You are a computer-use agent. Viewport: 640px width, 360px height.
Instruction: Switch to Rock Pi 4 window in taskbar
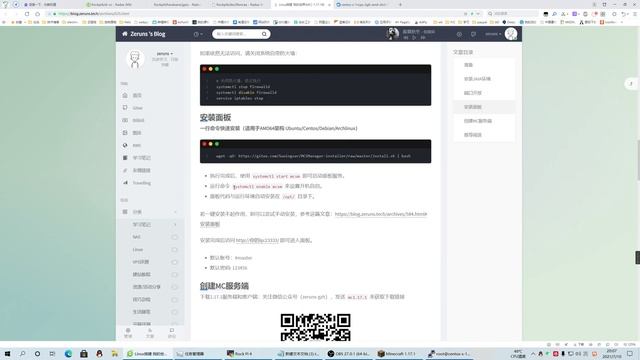point(248,354)
